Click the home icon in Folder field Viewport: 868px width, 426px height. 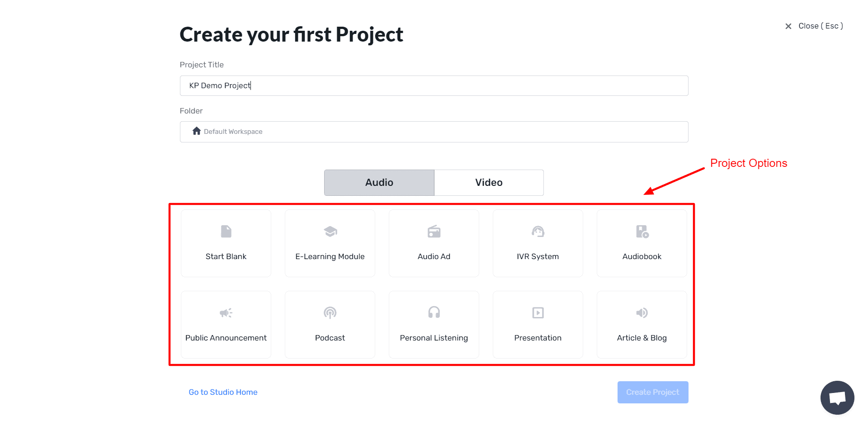196,131
